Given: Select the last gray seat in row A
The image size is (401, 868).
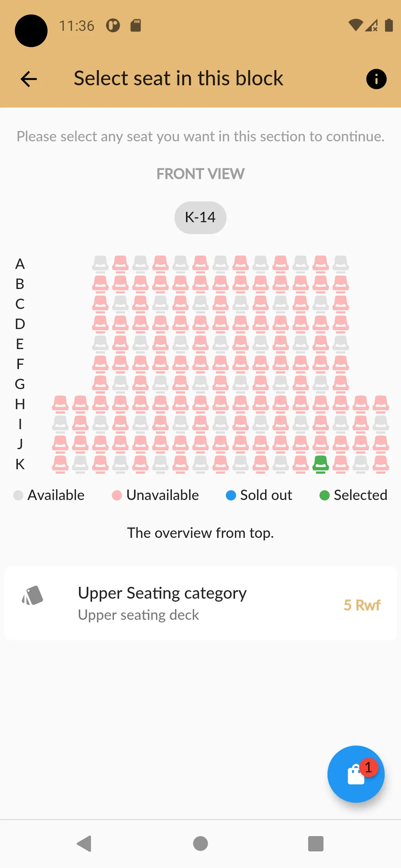Looking at the screenshot, I should (341, 264).
